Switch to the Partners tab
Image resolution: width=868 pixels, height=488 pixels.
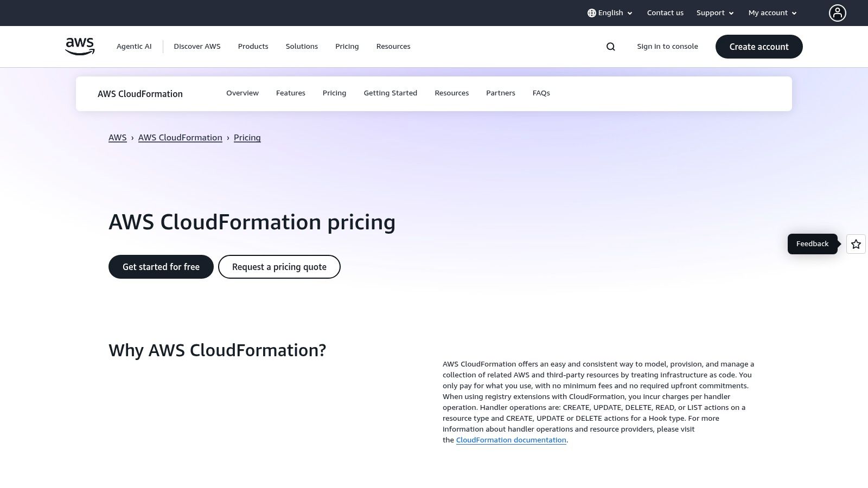(x=501, y=93)
